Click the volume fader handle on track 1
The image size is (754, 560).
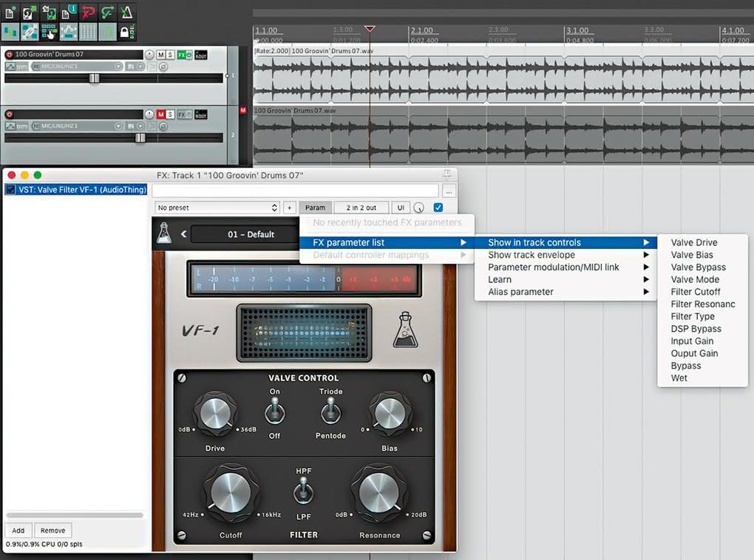(x=95, y=78)
